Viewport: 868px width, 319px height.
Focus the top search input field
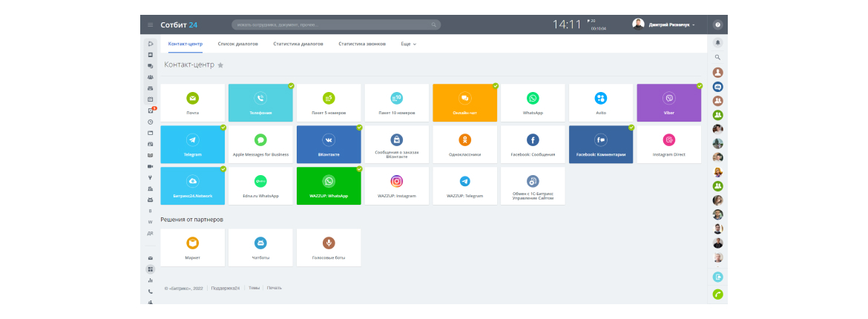tap(336, 25)
